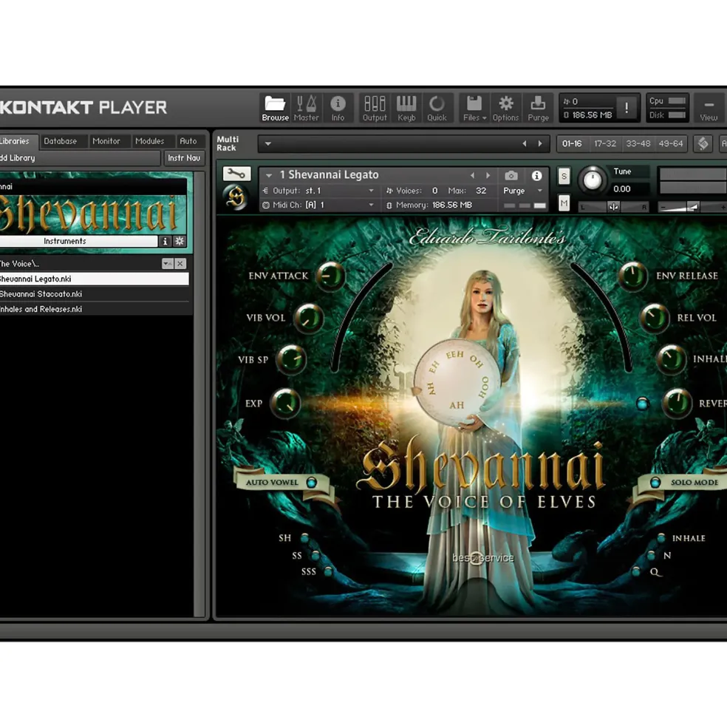Click the VIB VOL knob

pos(309,319)
